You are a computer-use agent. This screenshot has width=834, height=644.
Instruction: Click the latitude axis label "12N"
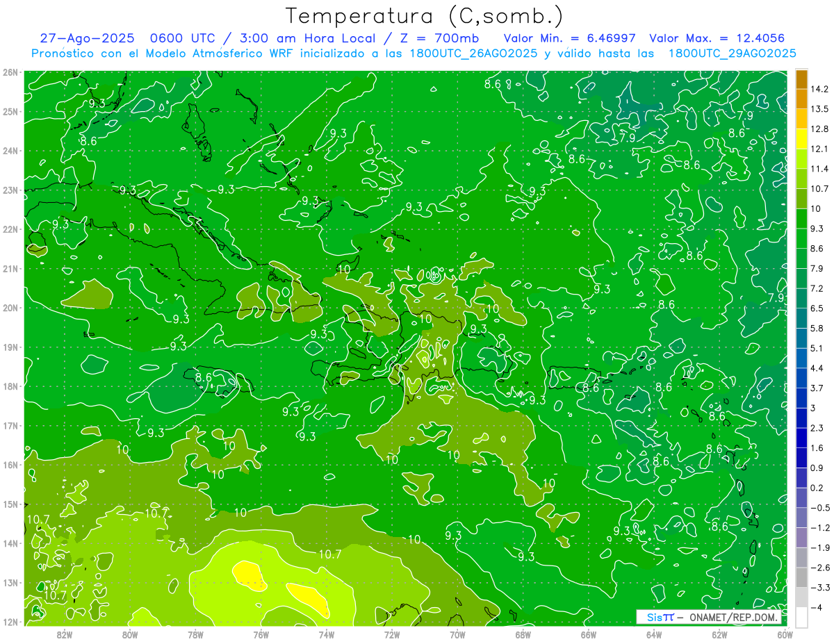point(10,622)
